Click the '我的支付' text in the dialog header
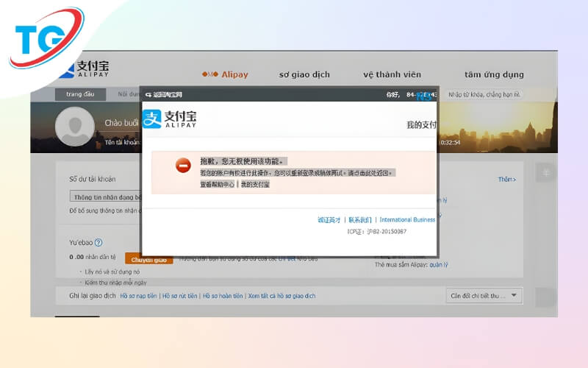The width and height of the screenshot is (588, 368). click(421, 124)
